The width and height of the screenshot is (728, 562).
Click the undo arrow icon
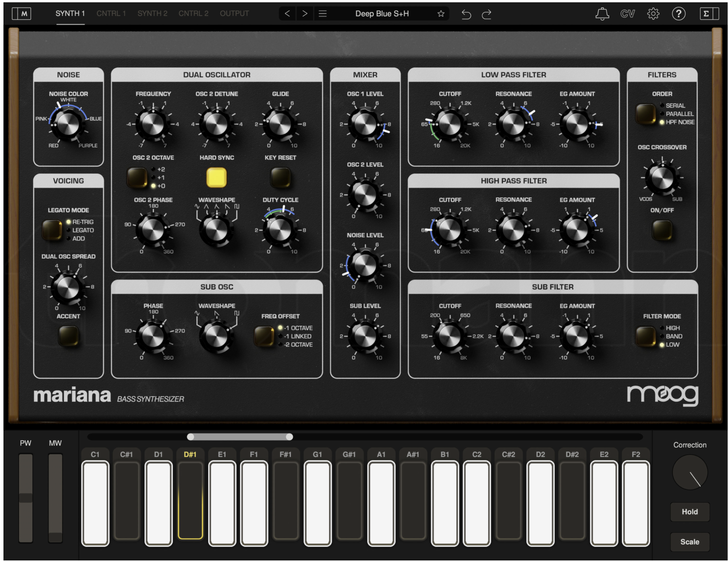[466, 14]
